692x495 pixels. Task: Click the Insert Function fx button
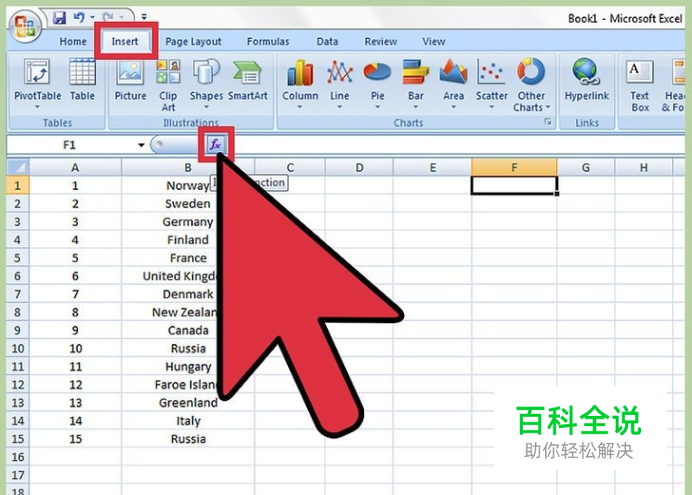tap(215, 144)
